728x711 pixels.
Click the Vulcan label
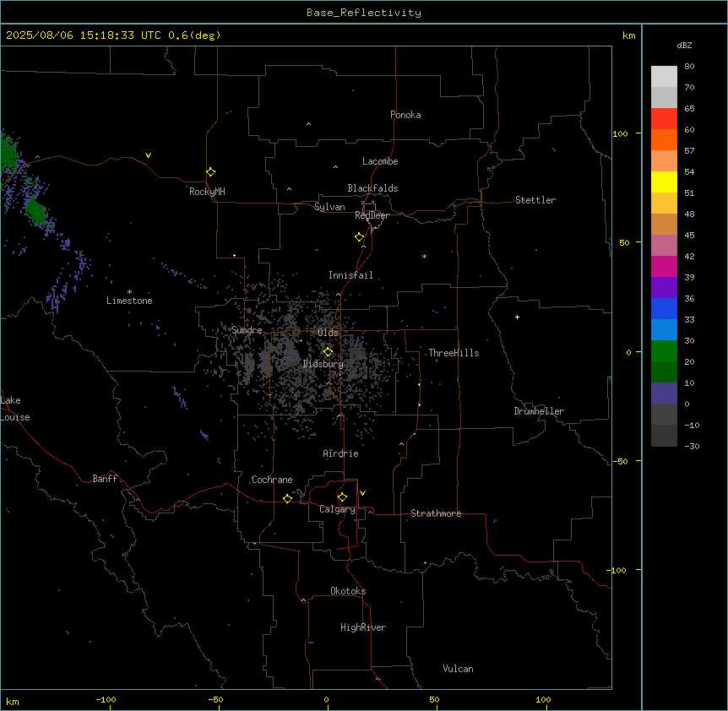458,669
